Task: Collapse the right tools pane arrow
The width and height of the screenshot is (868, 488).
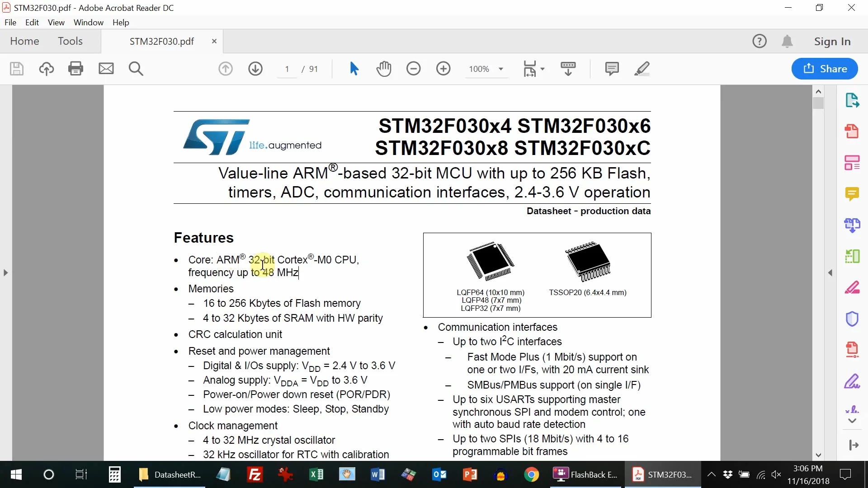Action: point(830,273)
